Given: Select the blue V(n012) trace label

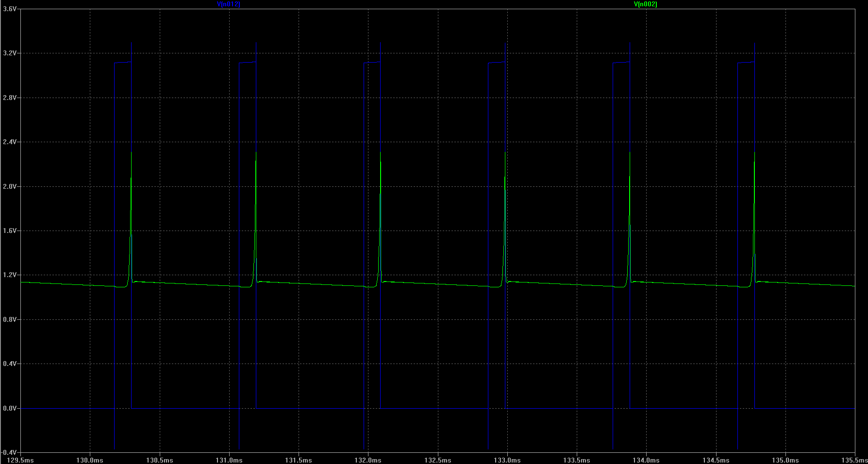Looking at the screenshot, I should tap(228, 4).
